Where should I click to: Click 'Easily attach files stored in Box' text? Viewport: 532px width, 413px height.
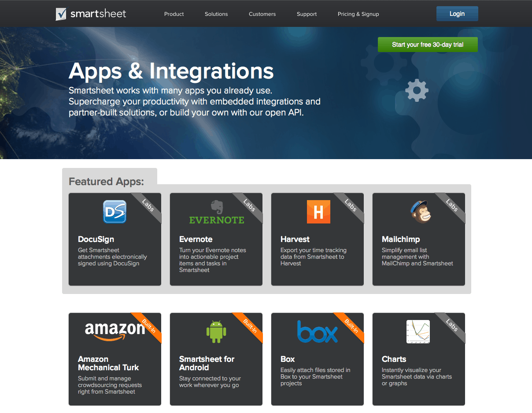point(315,376)
